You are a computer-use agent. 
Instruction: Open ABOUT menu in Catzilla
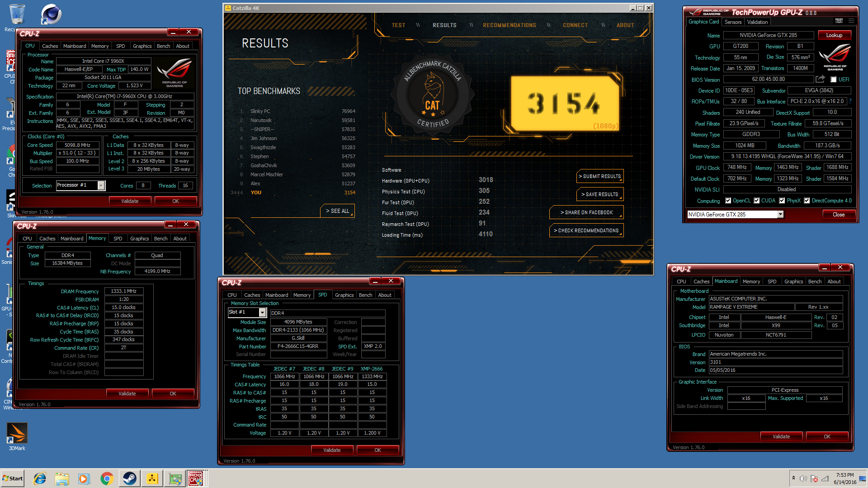click(x=625, y=25)
